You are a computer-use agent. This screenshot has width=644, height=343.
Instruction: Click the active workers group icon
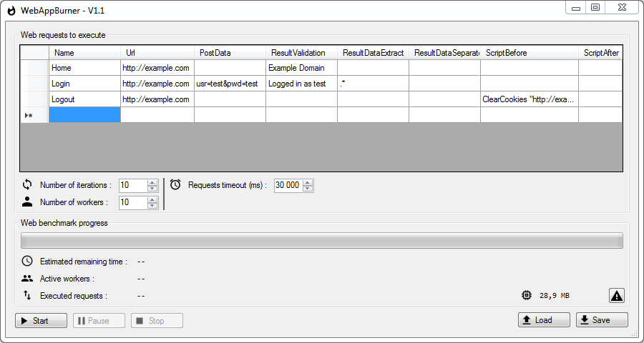tap(27, 279)
